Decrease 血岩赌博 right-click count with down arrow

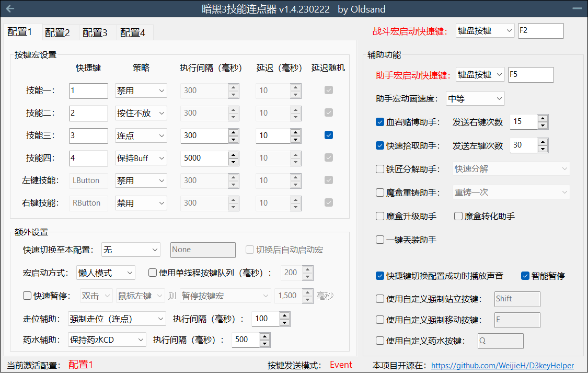[x=543, y=126]
